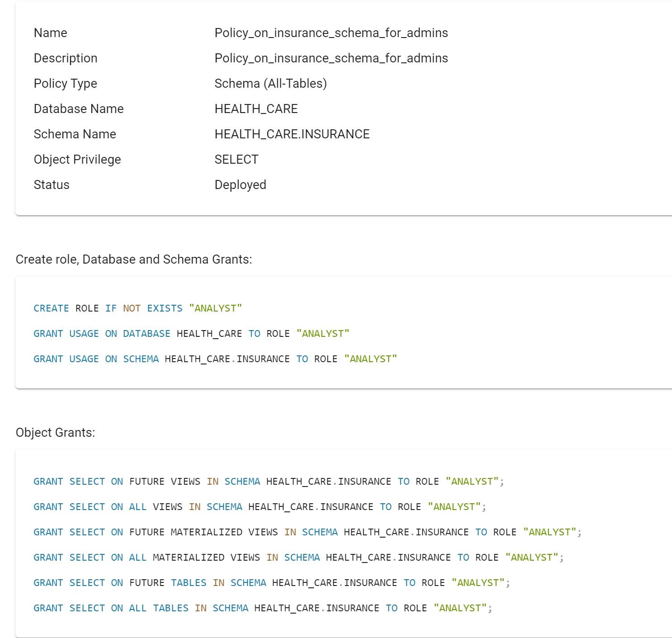Click the policy name value Policy_on_insurance_schema_for_admins

tap(331, 33)
